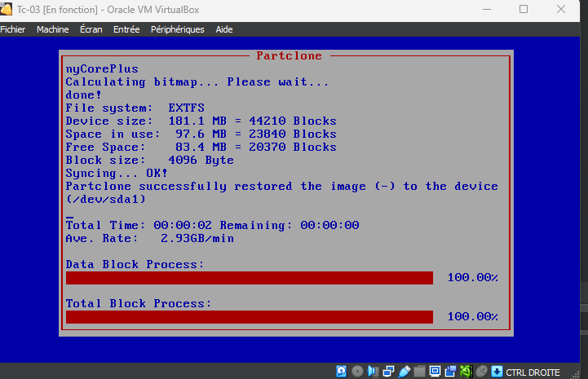The height and width of the screenshot is (379, 588).
Task: Click the '(/dev/sda1)' device text
Action: click(x=106, y=199)
